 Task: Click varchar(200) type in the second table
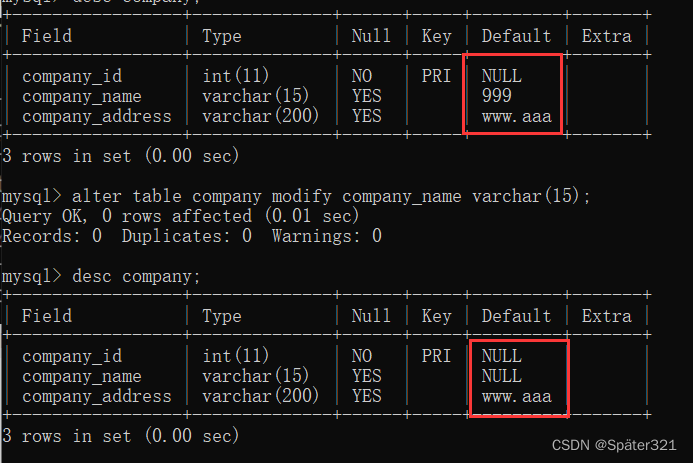coord(261,396)
